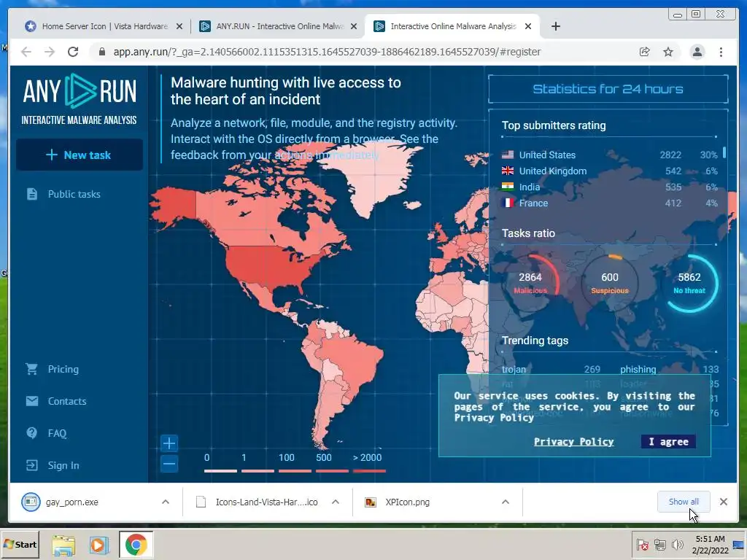Open the Windows Start menu
Viewport: 747px width, 560px height.
click(x=20, y=544)
